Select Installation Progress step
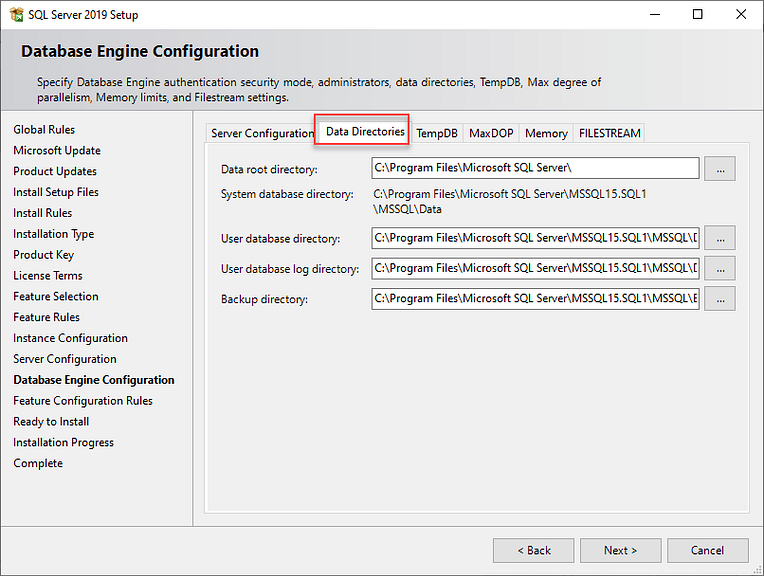The height and width of the screenshot is (576, 764). pos(63,442)
